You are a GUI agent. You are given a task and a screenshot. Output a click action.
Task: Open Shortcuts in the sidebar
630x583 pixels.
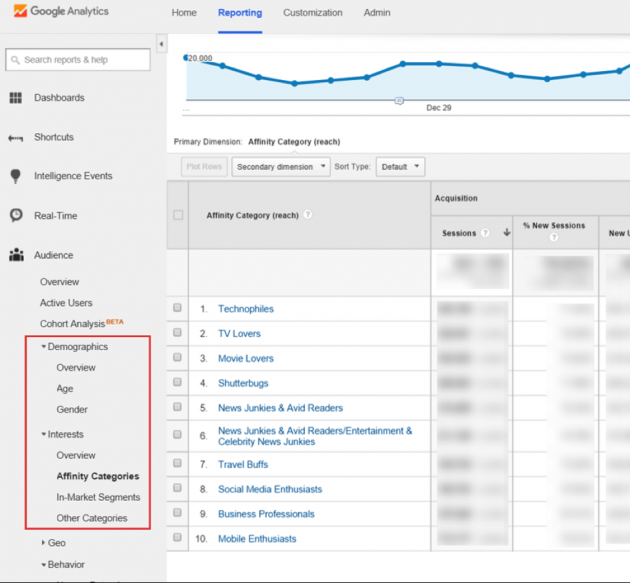click(54, 137)
